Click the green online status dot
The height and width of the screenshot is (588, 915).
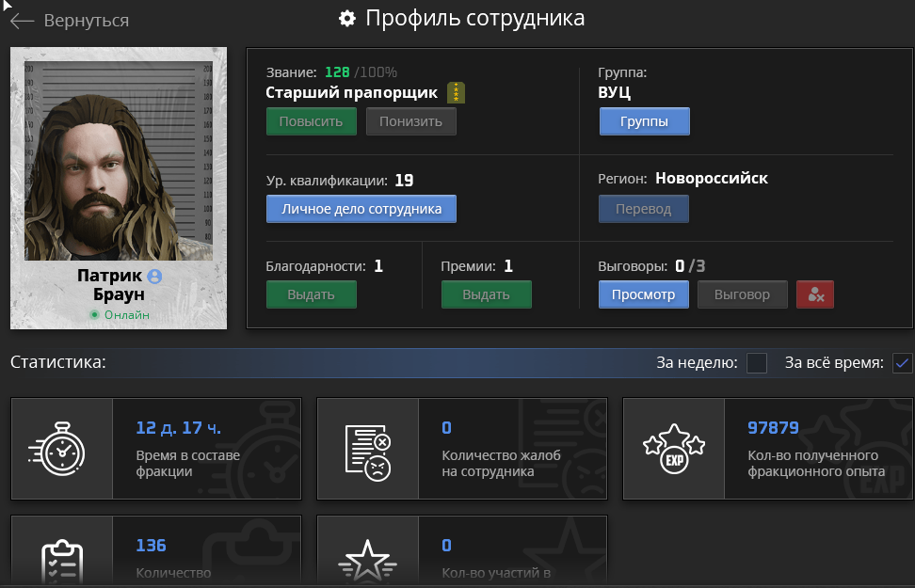(x=94, y=315)
